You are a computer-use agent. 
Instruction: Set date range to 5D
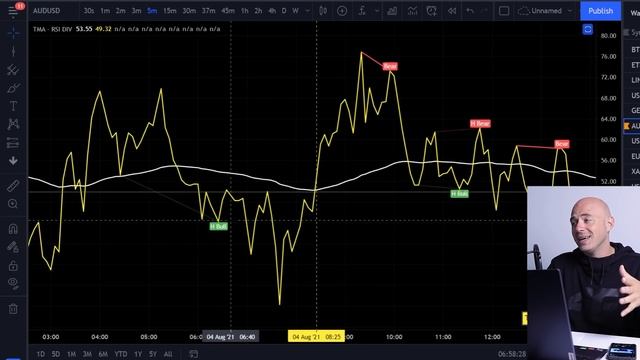pos(56,354)
